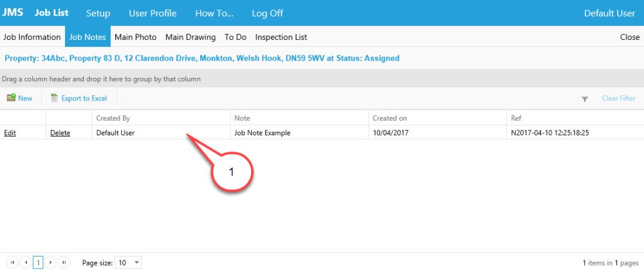Screen dimensions: 644x270
Task: Click the New note folder icon
Action: click(x=11, y=98)
